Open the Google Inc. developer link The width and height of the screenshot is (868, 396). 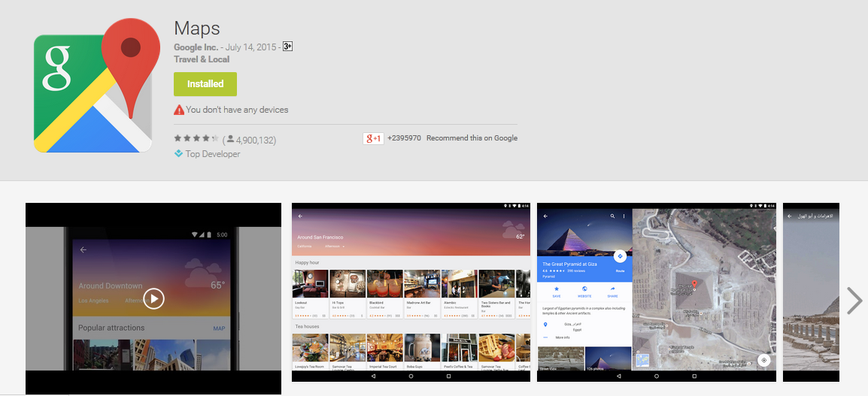coord(196,47)
